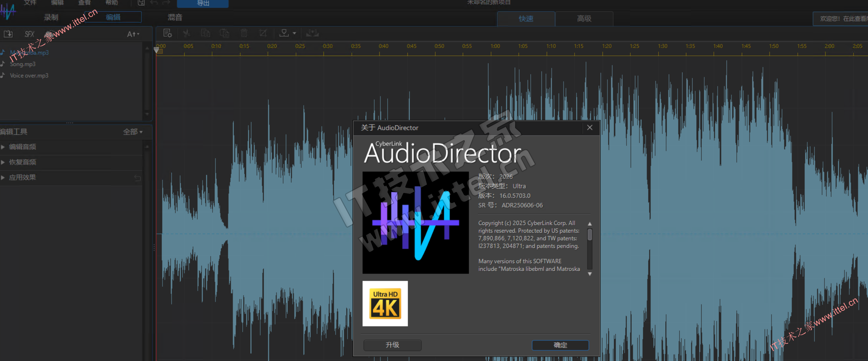Viewport: 868px width, 361px height.
Task: Switch to 高级 mode
Action: click(584, 19)
